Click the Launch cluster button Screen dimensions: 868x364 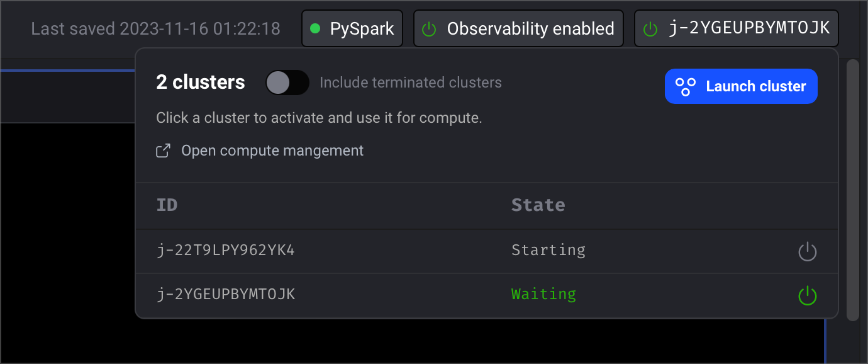741,86
